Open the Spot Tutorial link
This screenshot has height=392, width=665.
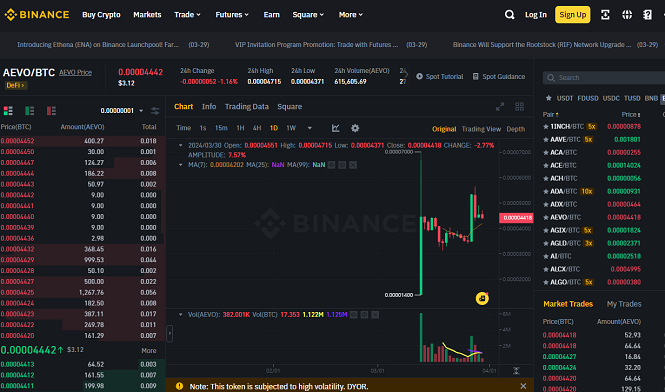tap(439, 76)
